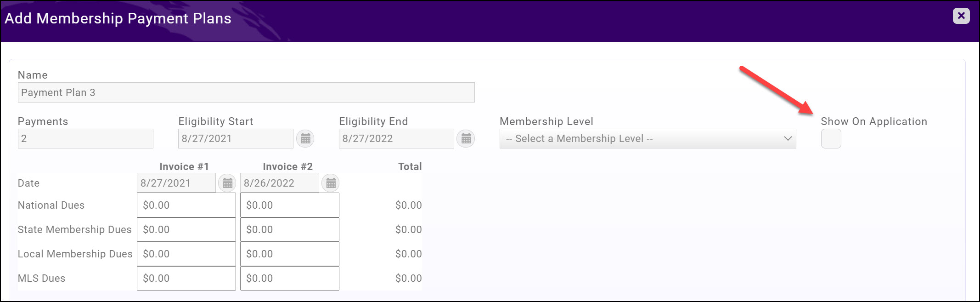Viewport: 980px width, 302px height.
Task: Click National Dues amount for Invoice #2
Action: [289, 205]
